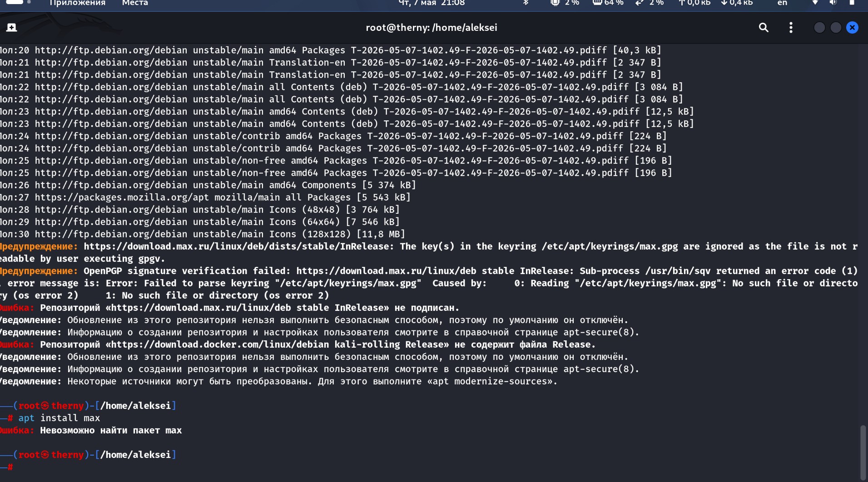Click the '/usr/bin/sqv' path text

(678, 271)
